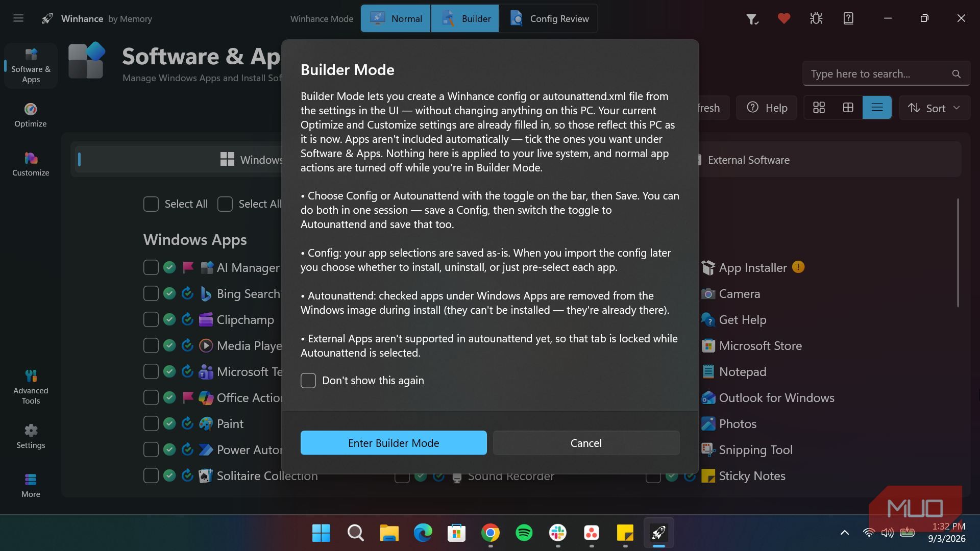The image size is (980, 551).
Task: Open the hamburger navigation menu
Action: pyautogui.click(x=18, y=18)
